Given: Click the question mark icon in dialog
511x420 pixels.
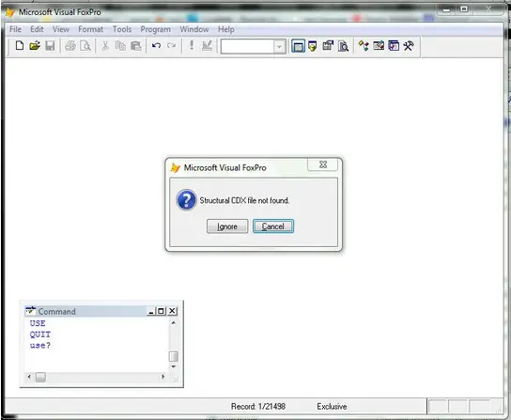Looking at the screenshot, I should click(186, 200).
